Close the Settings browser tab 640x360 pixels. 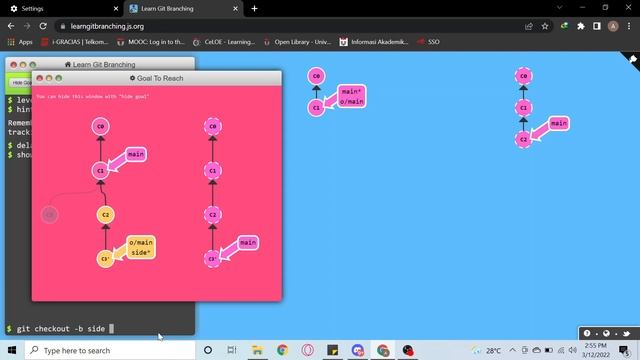116,9
